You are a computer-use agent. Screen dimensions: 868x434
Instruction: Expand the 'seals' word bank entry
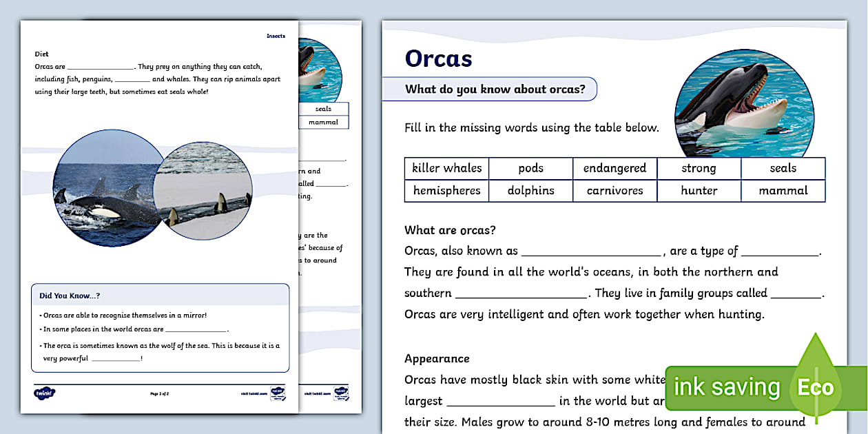tap(783, 167)
